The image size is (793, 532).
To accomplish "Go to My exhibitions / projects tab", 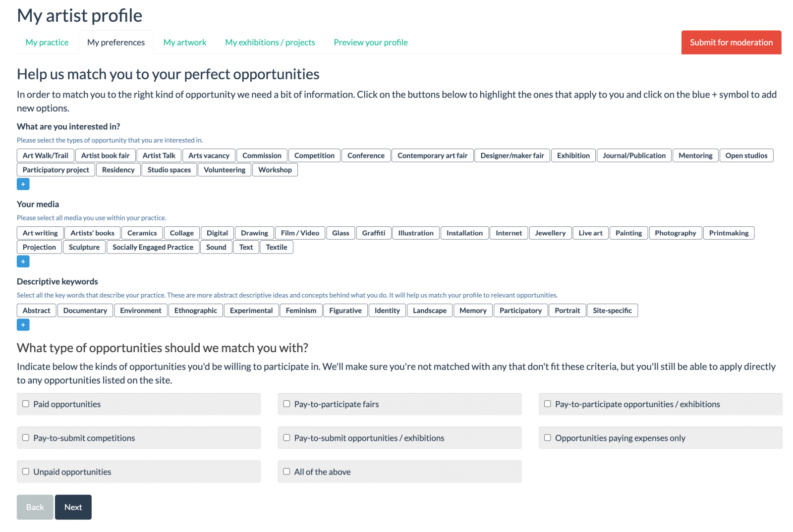I will click(270, 43).
